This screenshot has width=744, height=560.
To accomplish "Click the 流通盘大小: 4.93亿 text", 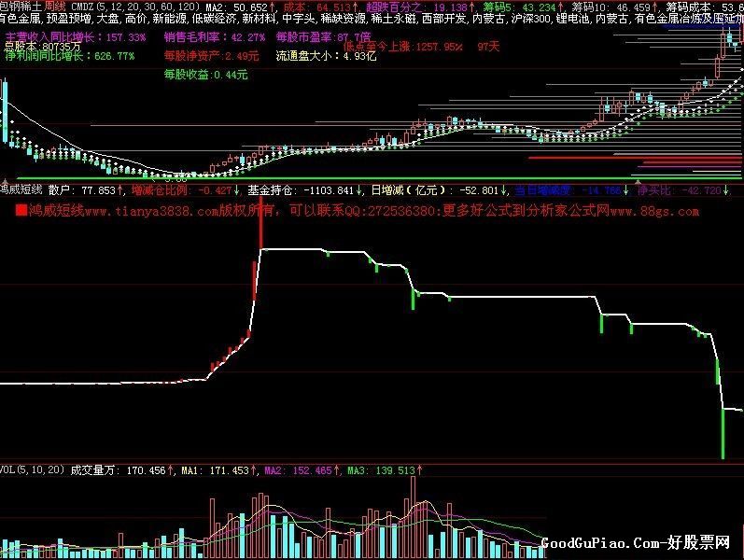I will tap(327, 56).
